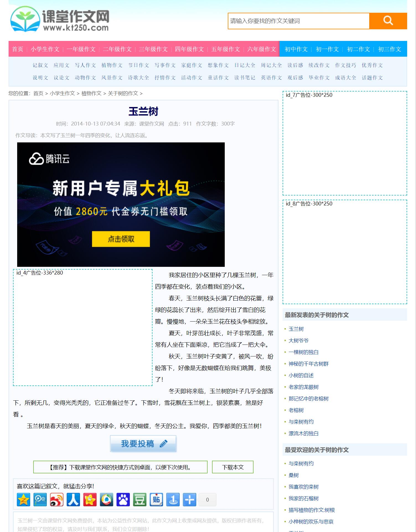Open sidebar essay 神秘的千年古树群

coord(309,364)
